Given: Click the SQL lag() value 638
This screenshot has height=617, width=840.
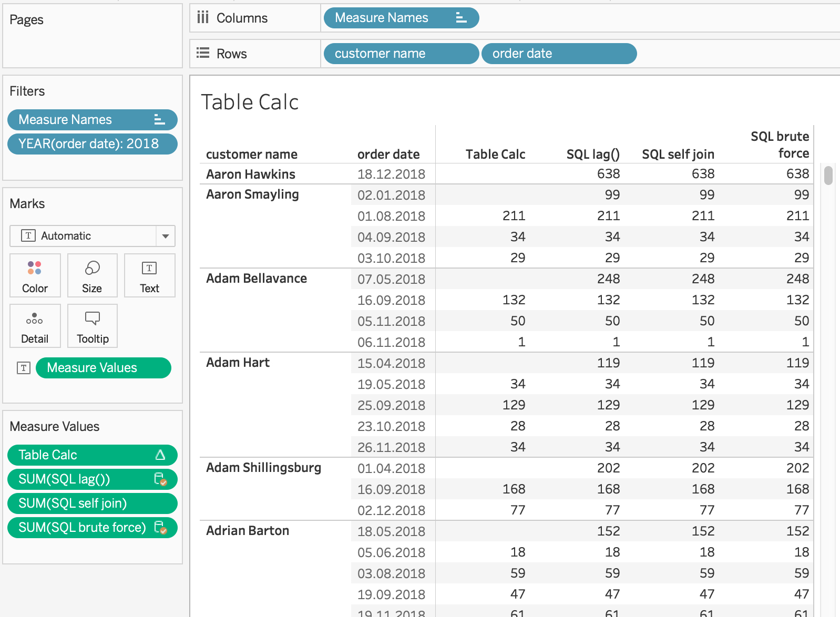Looking at the screenshot, I should click(609, 173).
